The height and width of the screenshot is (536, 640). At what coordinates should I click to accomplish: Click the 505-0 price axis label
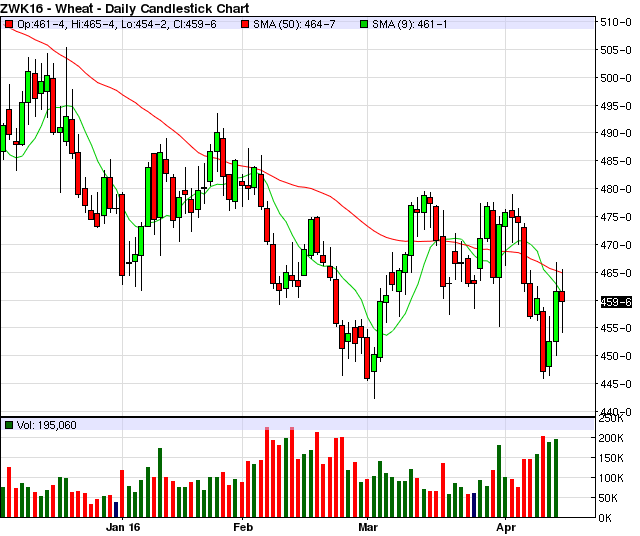(616, 50)
